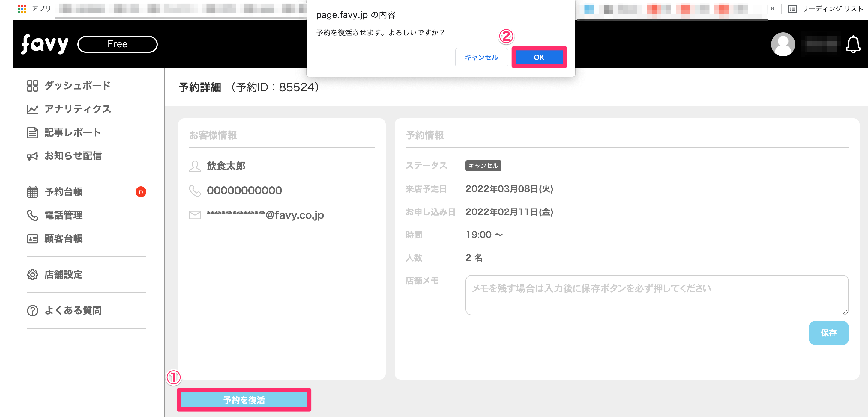Open the notification bell
Image resolution: width=868 pixels, height=417 pixels.
pos(853,44)
